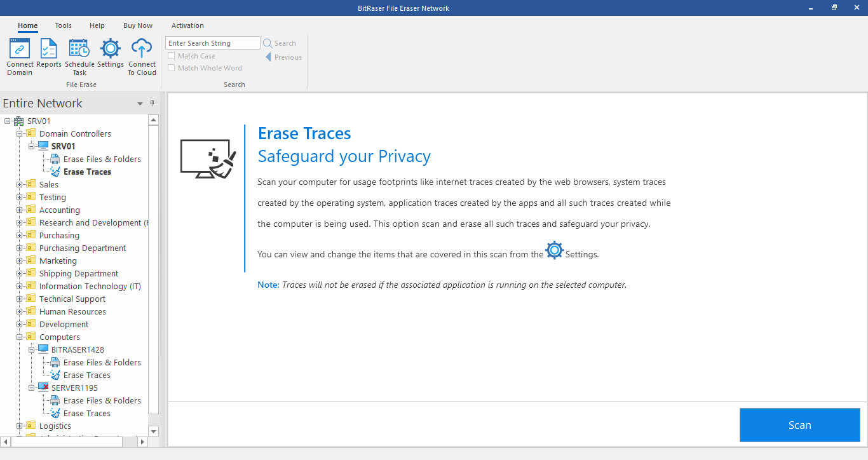Open the ribbon Settings gear

pos(111,53)
